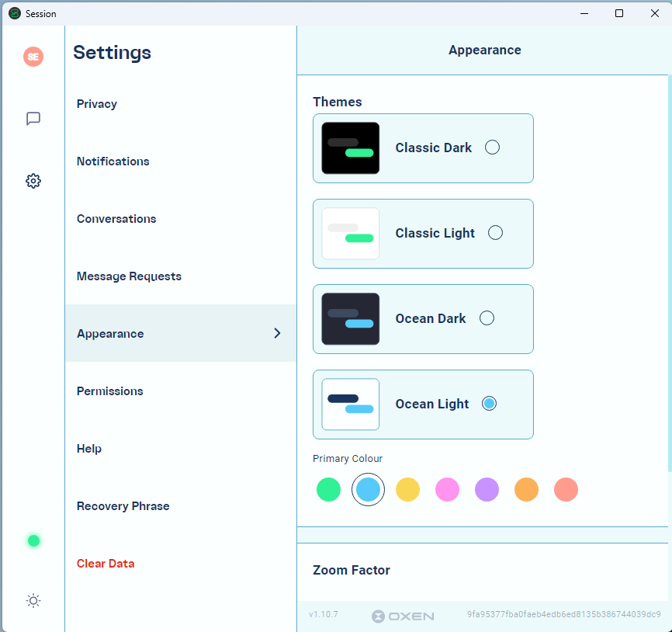Open the settings gear icon

pyautogui.click(x=33, y=181)
